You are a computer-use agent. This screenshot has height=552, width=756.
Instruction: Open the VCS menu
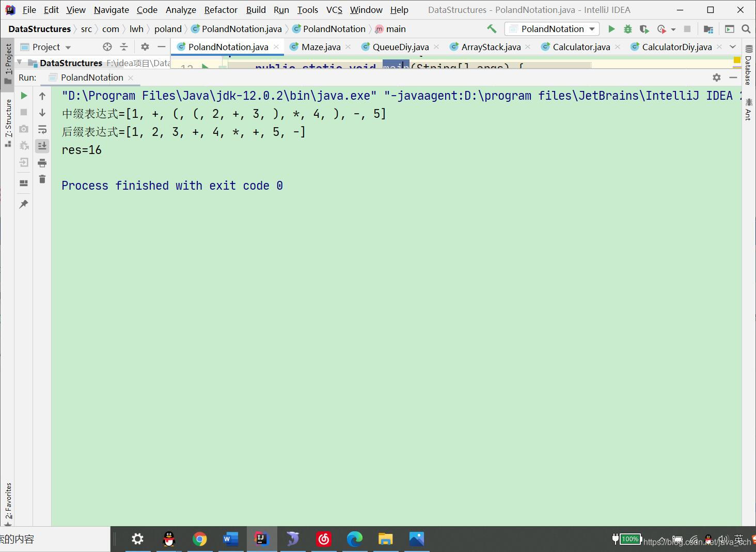[334, 10]
